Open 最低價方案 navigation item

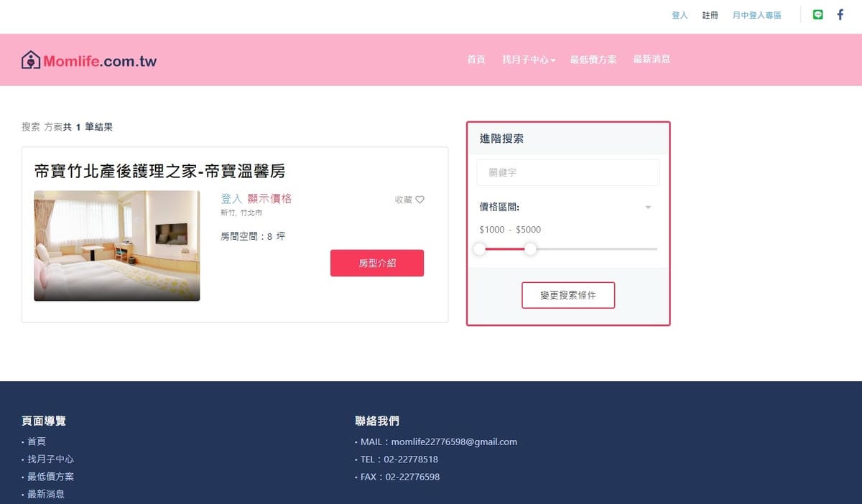pyautogui.click(x=593, y=60)
